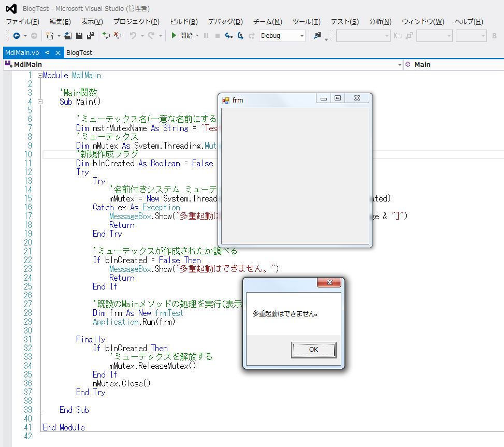Click OK in the 多重起動 message box
This screenshot has height=447, width=504.
tap(314, 350)
